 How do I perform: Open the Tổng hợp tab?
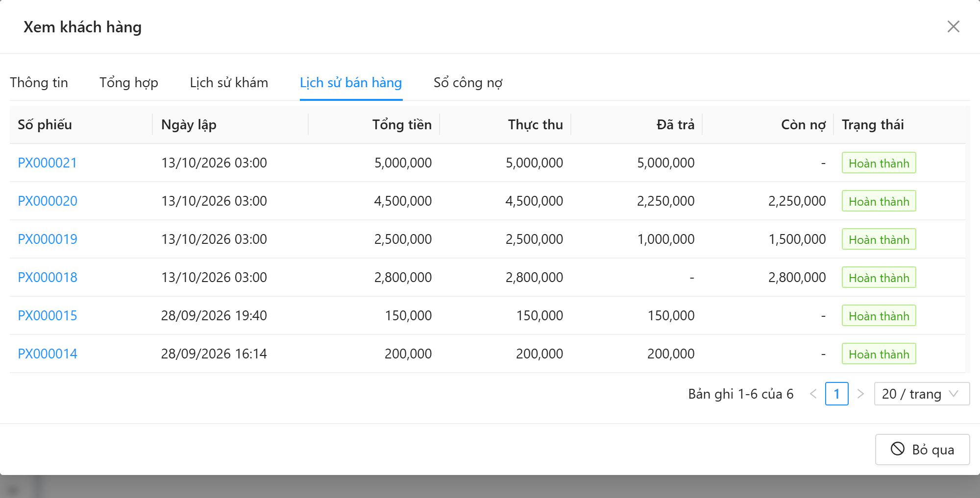point(129,82)
